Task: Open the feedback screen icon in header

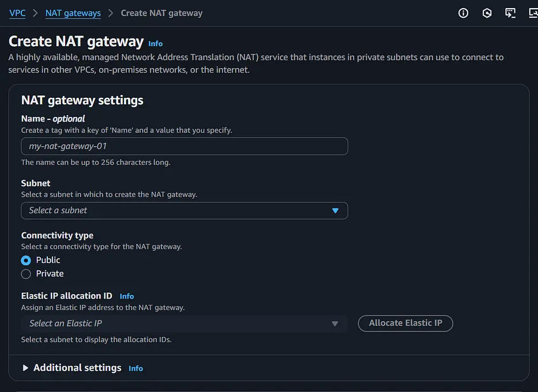Action: point(510,13)
